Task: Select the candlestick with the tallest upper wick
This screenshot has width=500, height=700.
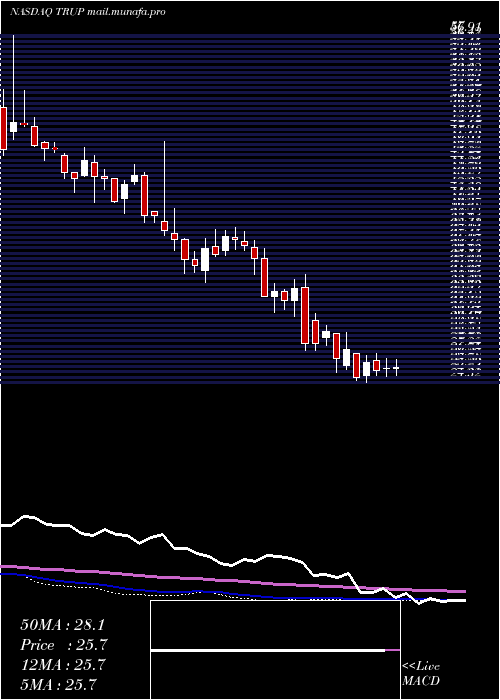Action: [x=13, y=88]
